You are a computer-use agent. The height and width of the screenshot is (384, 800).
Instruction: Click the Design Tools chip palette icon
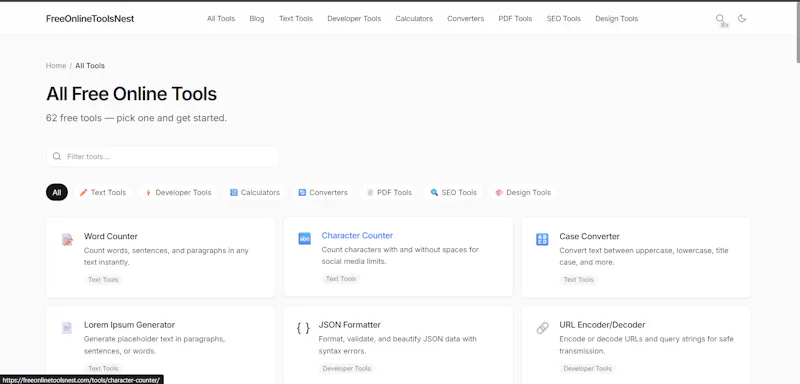point(499,193)
